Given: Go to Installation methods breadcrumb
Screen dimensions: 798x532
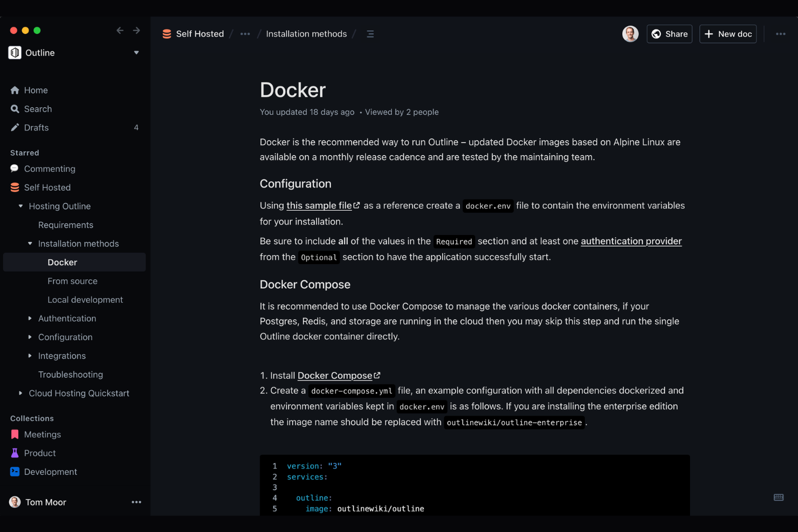Looking at the screenshot, I should tap(306, 34).
